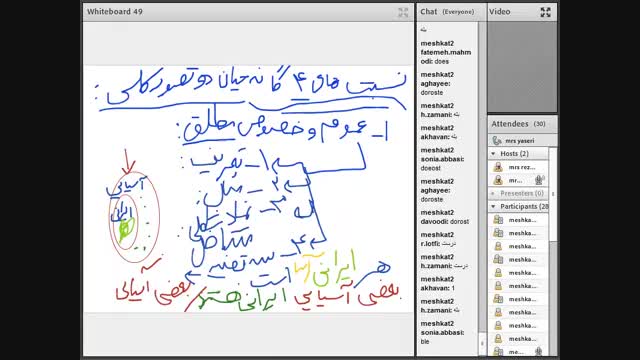Click the Whiteboard 49 fullscreen icon
The width and height of the screenshot is (640, 360).
(x=403, y=12)
